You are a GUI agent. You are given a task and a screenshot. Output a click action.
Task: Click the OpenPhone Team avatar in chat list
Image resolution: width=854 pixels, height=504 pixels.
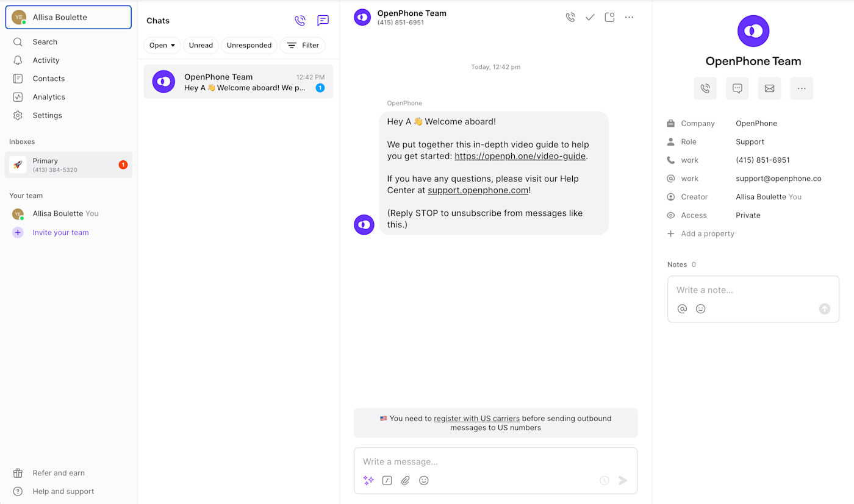coord(163,82)
